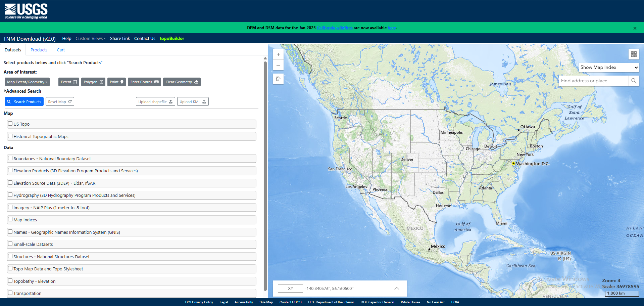Open the basemap gallery grid icon
Screen dimensions: 644x306
[x=634, y=54]
